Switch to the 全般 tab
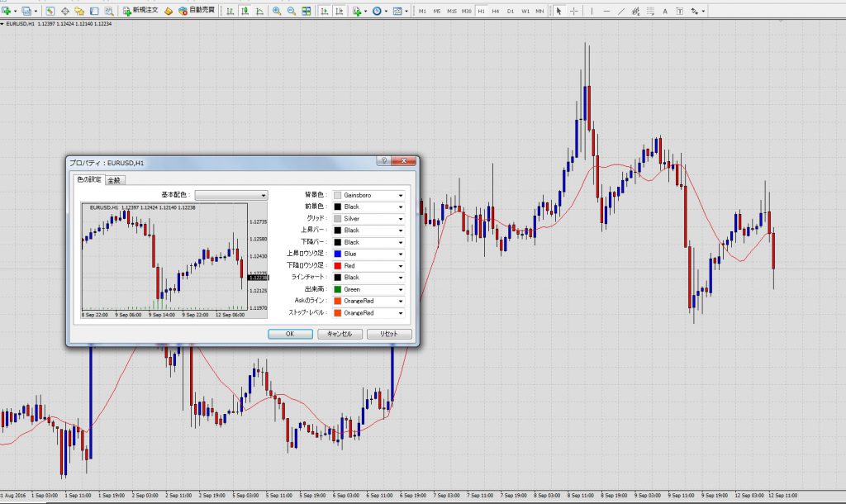 click(114, 180)
